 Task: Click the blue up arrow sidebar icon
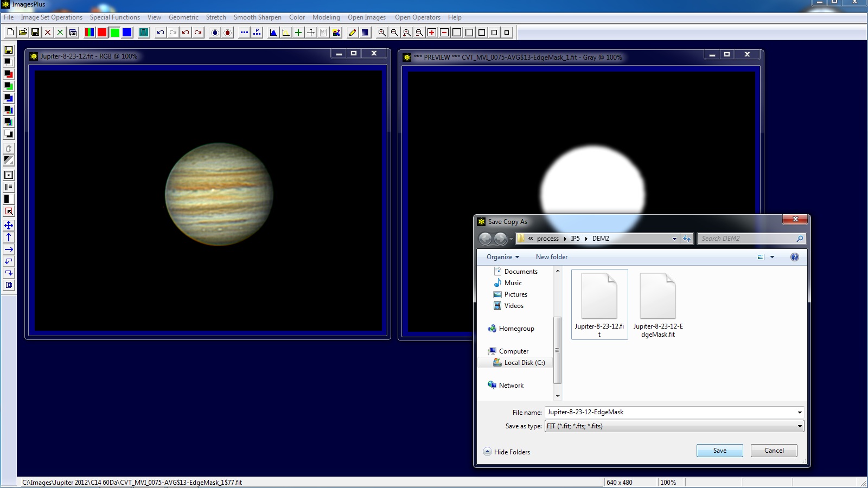9,237
